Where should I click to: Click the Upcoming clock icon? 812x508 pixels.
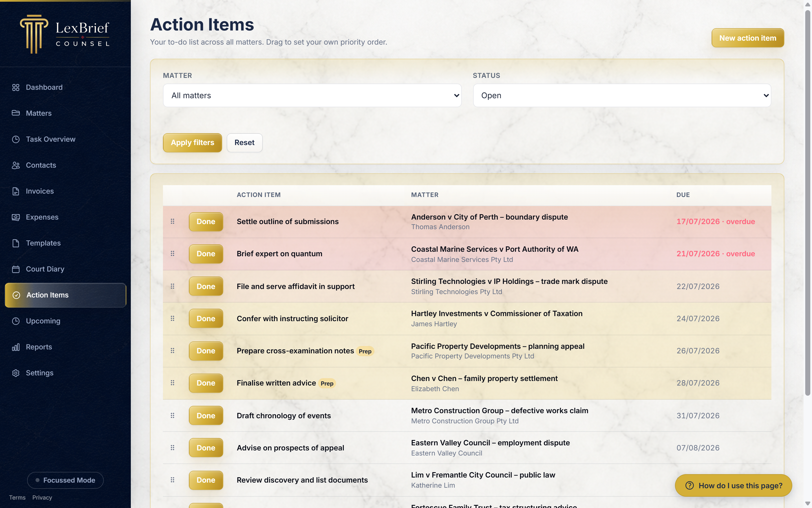[16, 321]
